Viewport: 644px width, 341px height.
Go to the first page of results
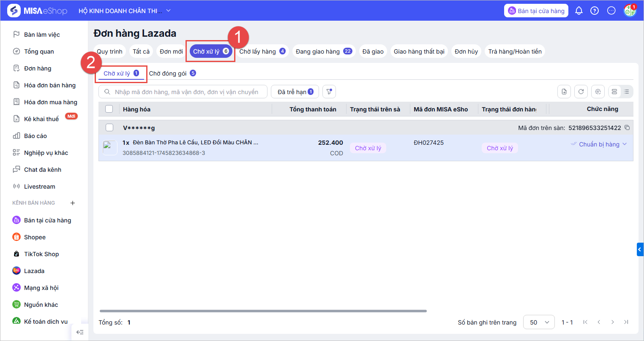[585, 322]
